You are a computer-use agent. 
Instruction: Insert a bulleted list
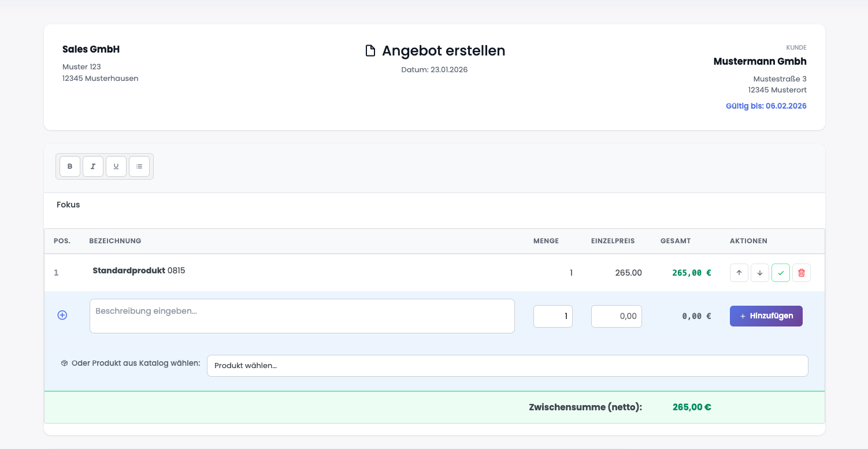[139, 166]
